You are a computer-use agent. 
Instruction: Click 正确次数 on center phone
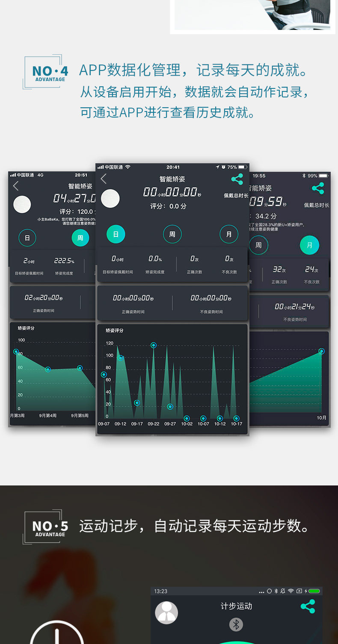click(x=195, y=272)
